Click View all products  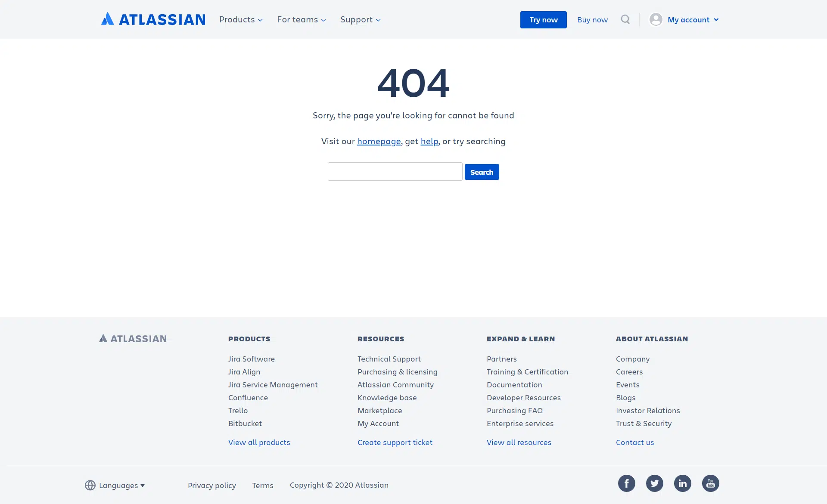(x=259, y=442)
